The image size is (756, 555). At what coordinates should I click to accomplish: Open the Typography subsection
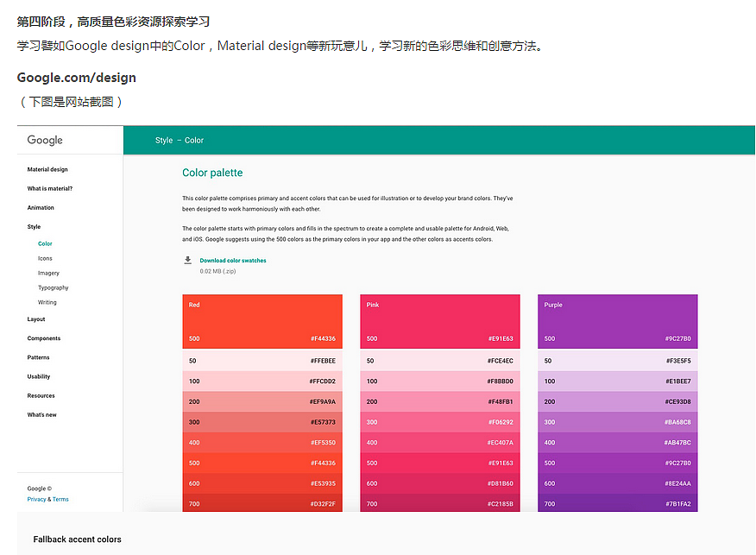(x=53, y=287)
